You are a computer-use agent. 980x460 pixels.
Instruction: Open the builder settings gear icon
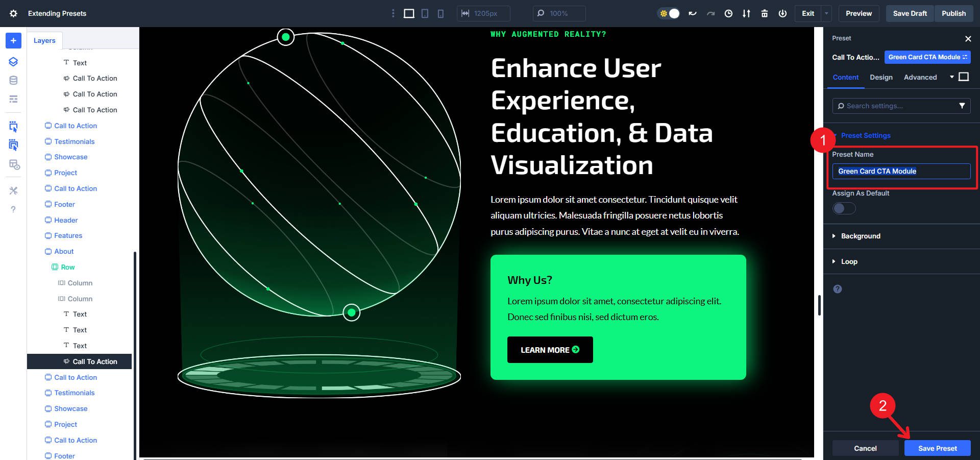pos(13,13)
